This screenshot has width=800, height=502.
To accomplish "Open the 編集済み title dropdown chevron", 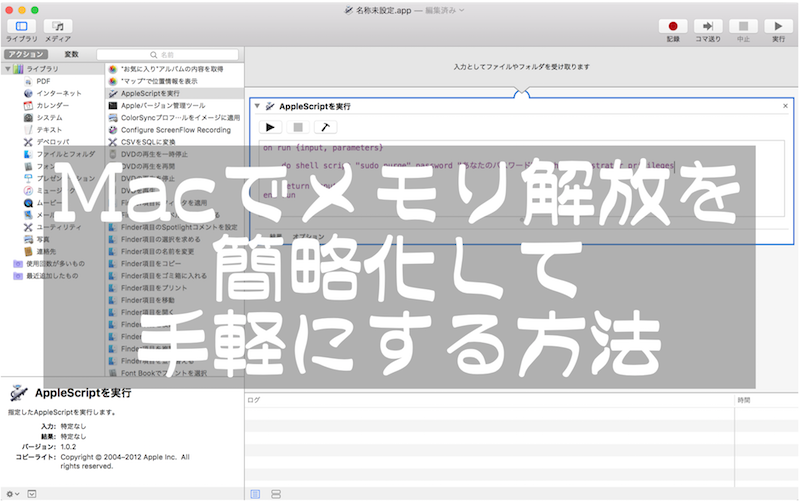I will pyautogui.click(x=462, y=10).
